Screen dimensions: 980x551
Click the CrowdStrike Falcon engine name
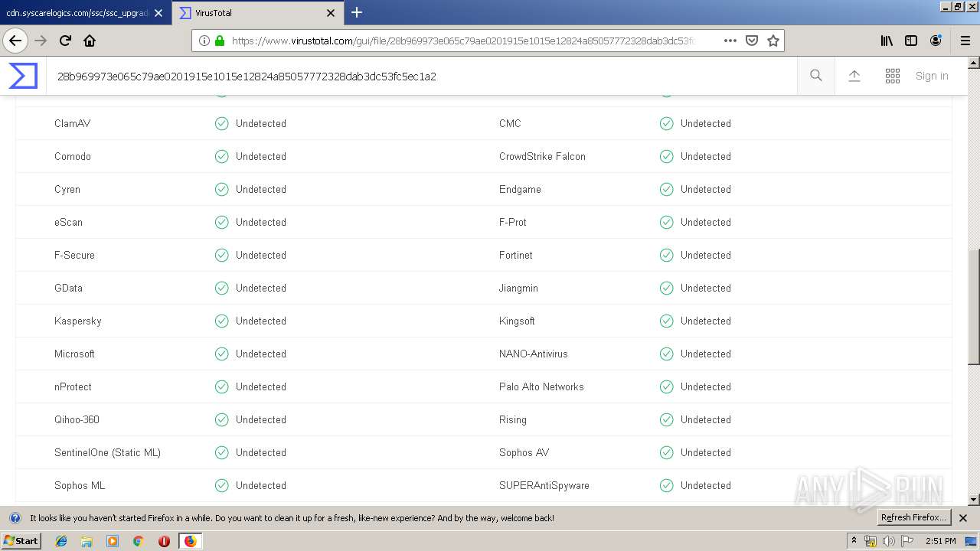[x=542, y=156]
